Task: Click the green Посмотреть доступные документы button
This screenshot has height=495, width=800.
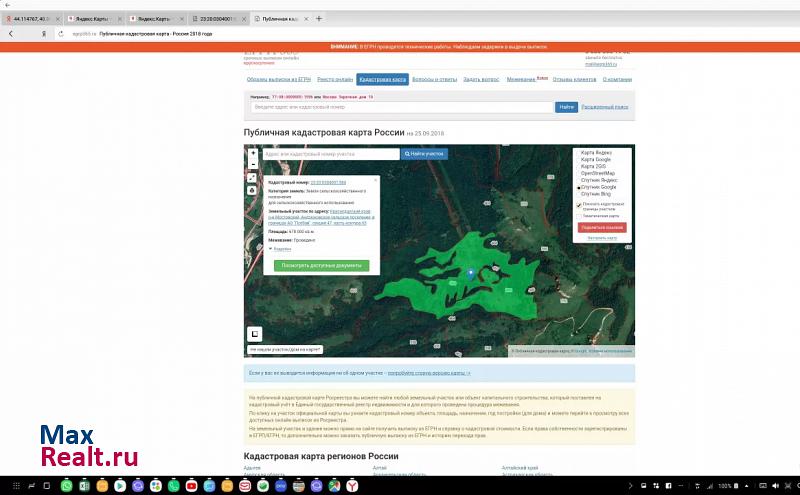Action: pyautogui.click(x=322, y=266)
